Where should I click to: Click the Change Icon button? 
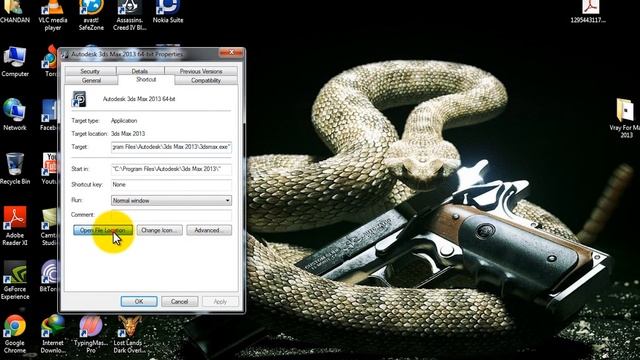(x=159, y=230)
